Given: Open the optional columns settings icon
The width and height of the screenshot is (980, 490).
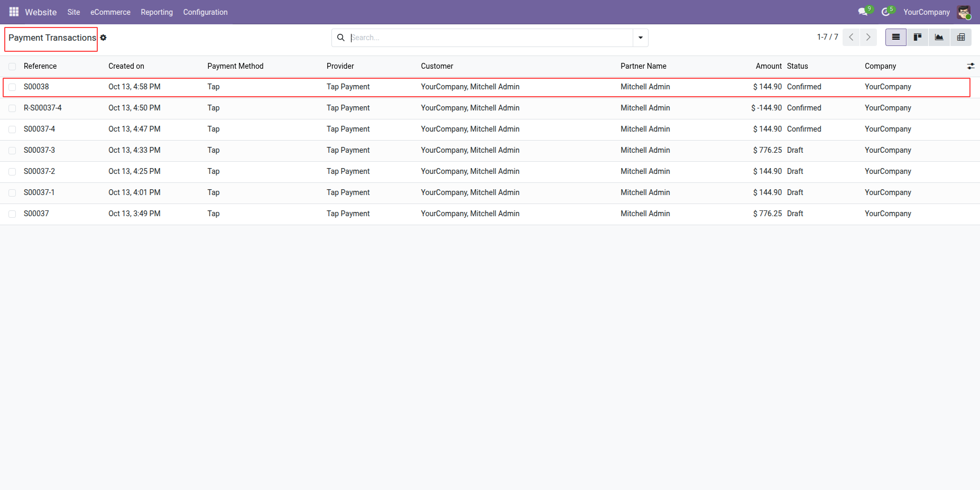Looking at the screenshot, I should point(970,66).
